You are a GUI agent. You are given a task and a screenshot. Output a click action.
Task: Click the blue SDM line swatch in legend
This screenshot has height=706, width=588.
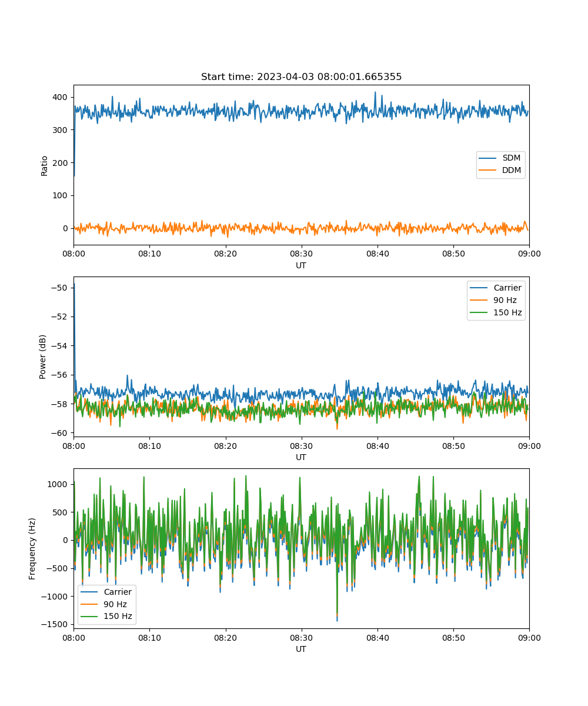click(487, 158)
